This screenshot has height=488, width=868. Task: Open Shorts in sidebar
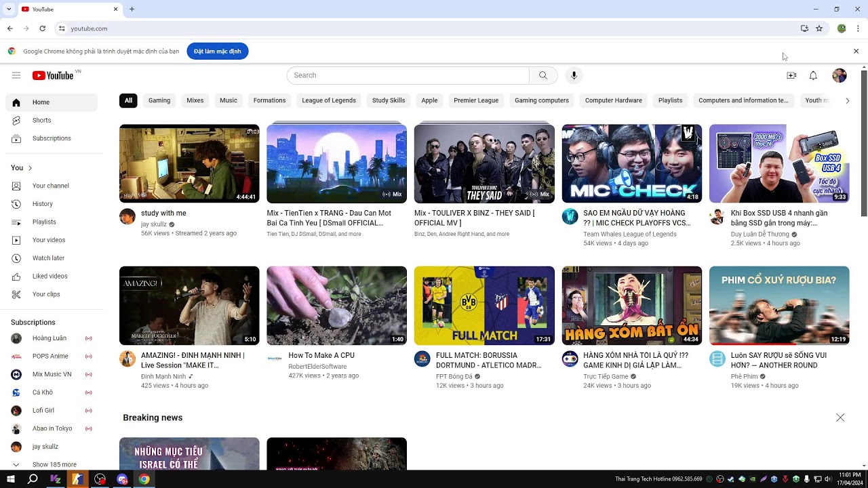point(52,120)
